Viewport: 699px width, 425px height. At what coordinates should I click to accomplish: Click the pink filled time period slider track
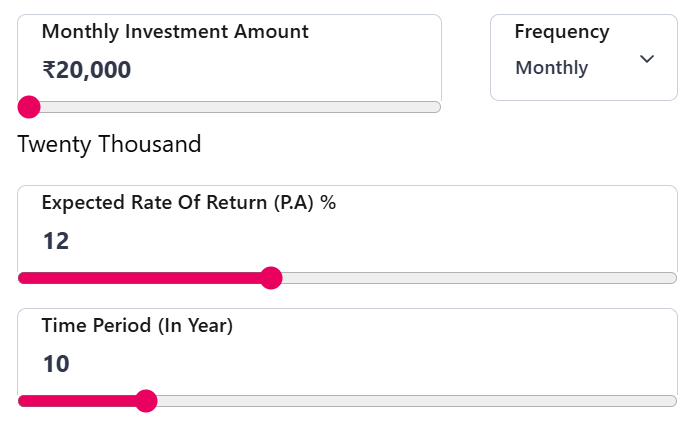[80, 401]
